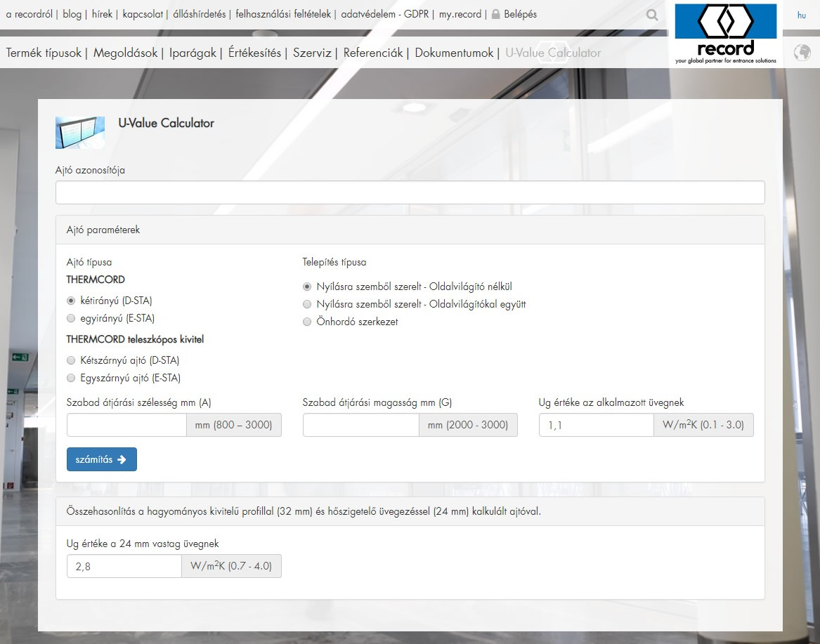Click the record company logo
Viewport: 820px width, 644px height.
[x=725, y=35]
